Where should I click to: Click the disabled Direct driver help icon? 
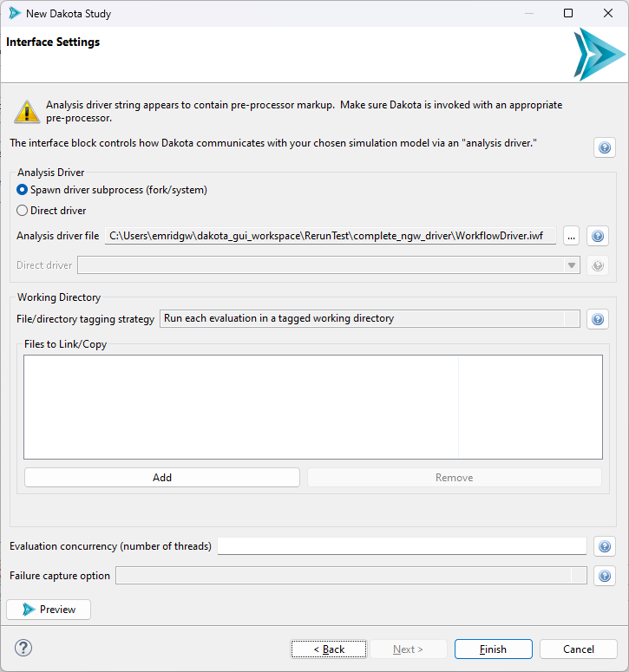598,265
